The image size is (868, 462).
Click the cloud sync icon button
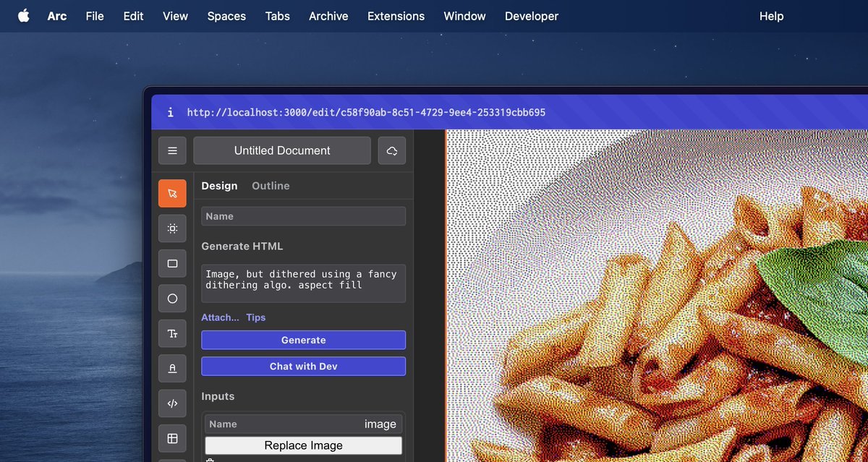tap(392, 150)
